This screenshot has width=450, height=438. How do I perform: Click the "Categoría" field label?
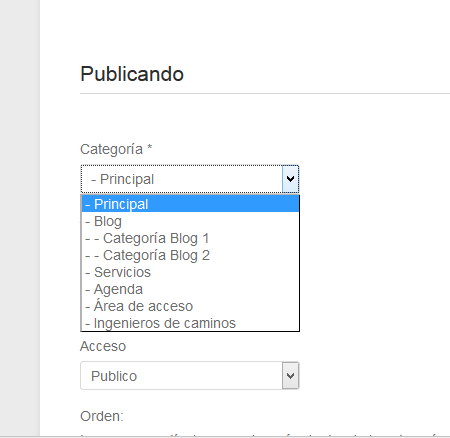pyautogui.click(x=112, y=149)
